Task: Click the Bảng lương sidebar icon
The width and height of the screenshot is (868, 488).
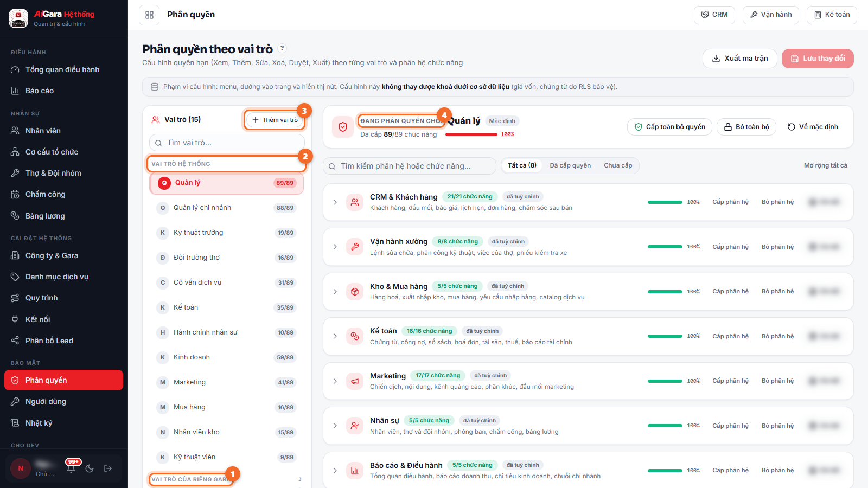Action: point(15,216)
